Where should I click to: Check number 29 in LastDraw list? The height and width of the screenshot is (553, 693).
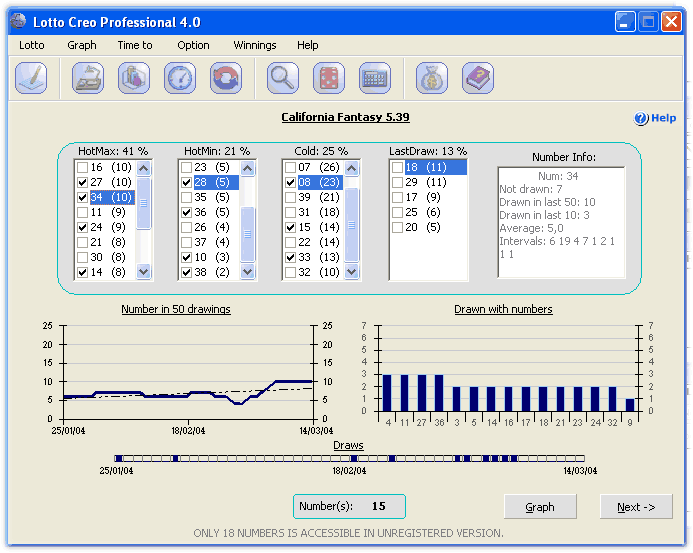397,183
